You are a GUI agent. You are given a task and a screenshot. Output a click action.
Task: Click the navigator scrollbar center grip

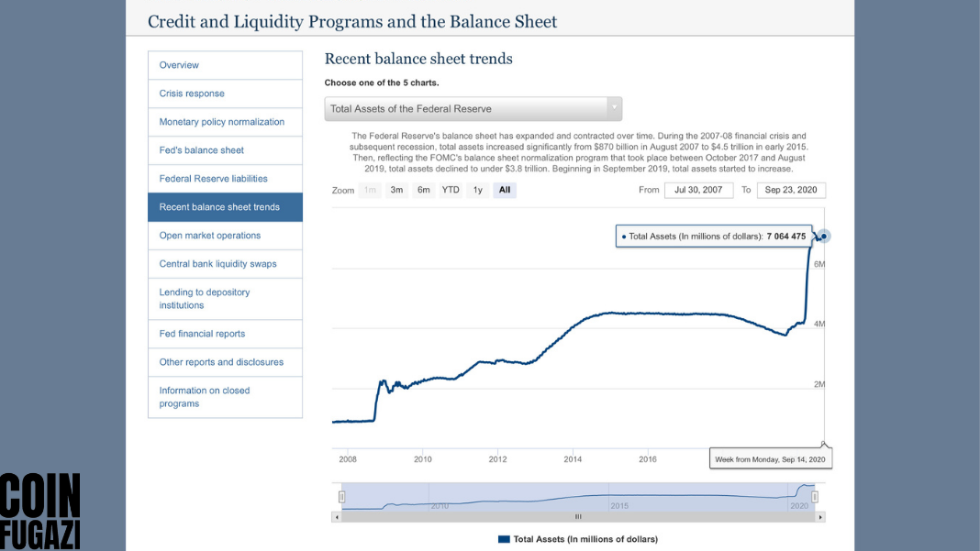click(578, 517)
